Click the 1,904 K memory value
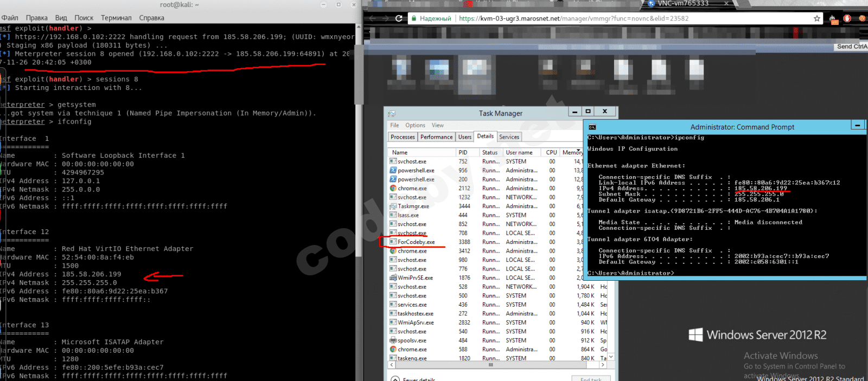Image resolution: width=868 pixels, height=381 pixels. coord(585,287)
